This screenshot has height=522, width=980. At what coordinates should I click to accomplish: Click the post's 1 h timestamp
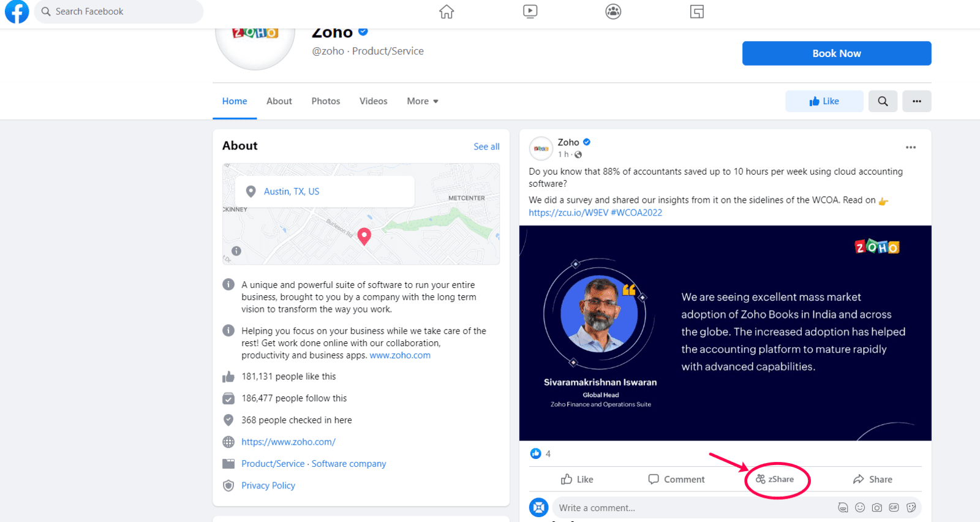point(563,154)
